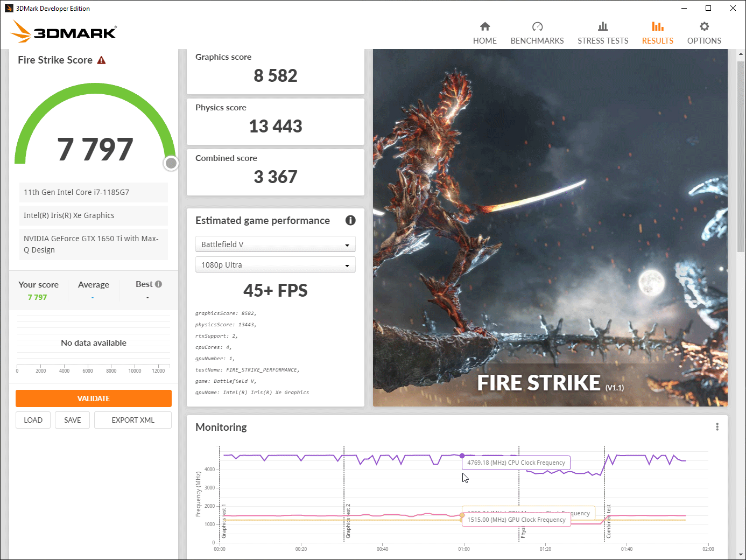Switch to the BENCHMARKS tab
The width and height of the screenshot is (746, 560).
(537, 33)
